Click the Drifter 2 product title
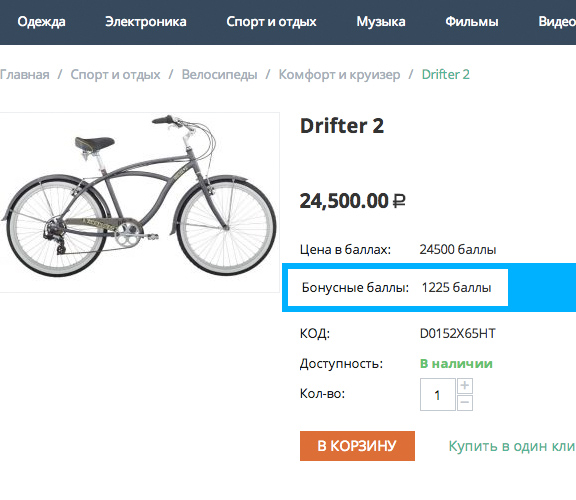 342,126
